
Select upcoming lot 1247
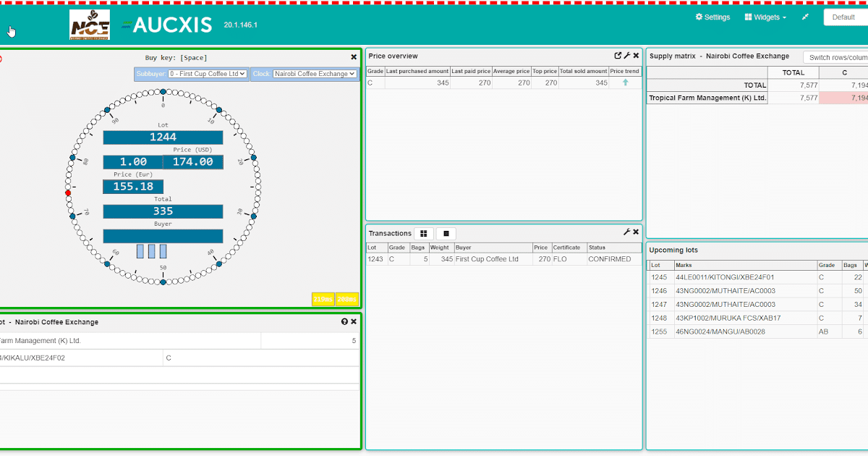point(757,305)
